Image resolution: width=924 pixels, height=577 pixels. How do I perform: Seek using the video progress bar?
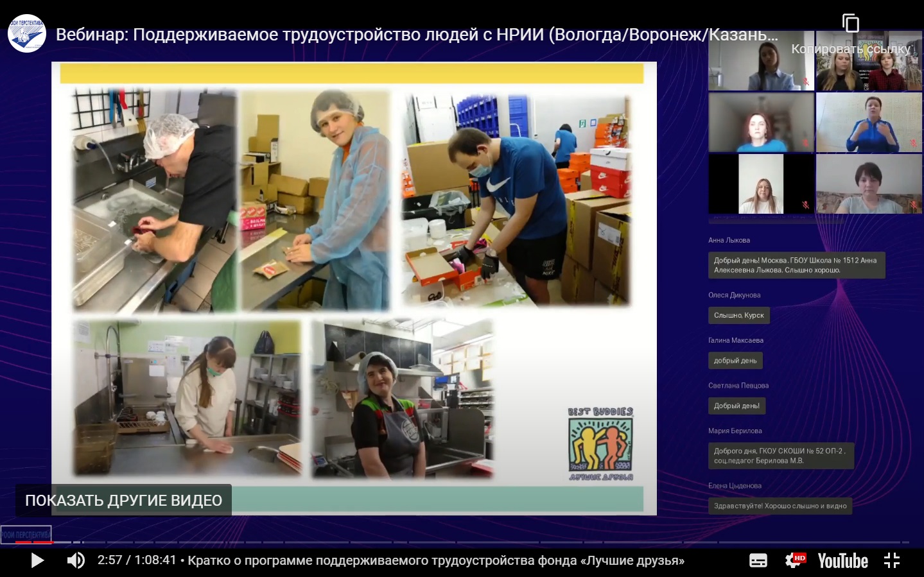tap(449, 542)
